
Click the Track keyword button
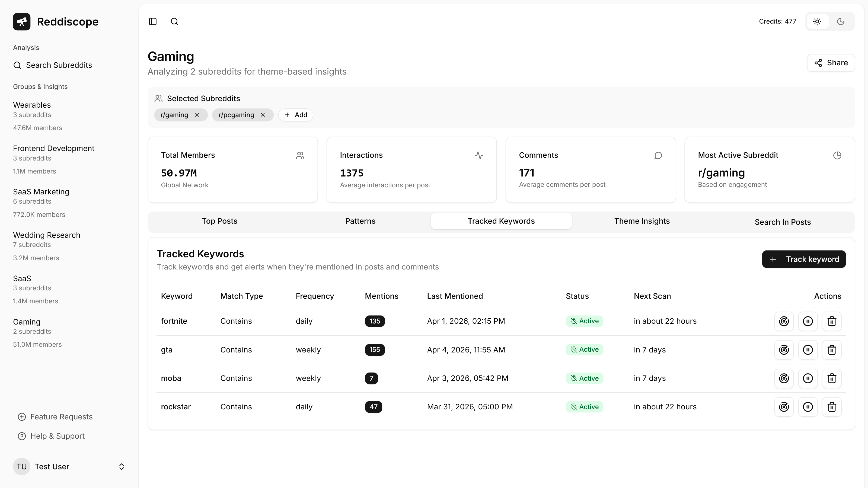[x=804, y=259]
